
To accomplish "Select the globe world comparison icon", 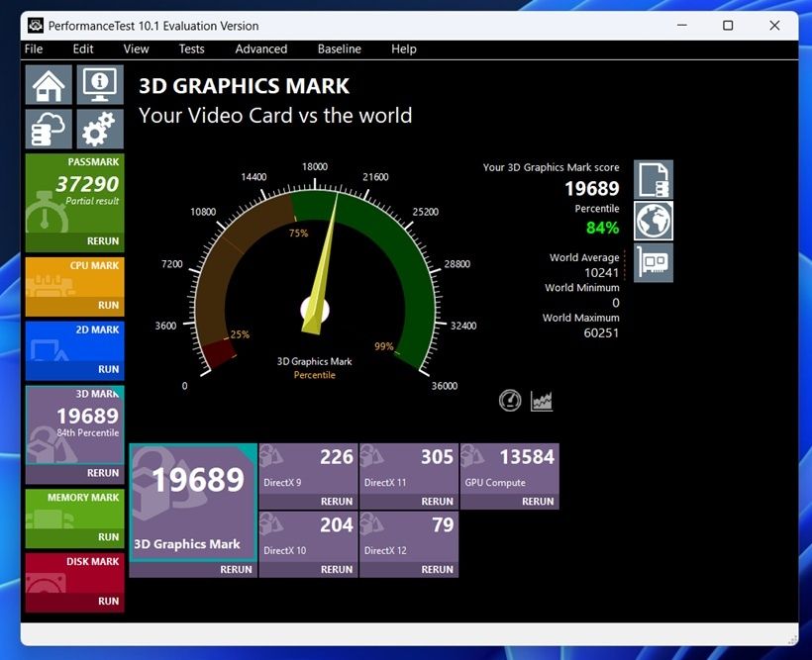I will tap(654, 221).
